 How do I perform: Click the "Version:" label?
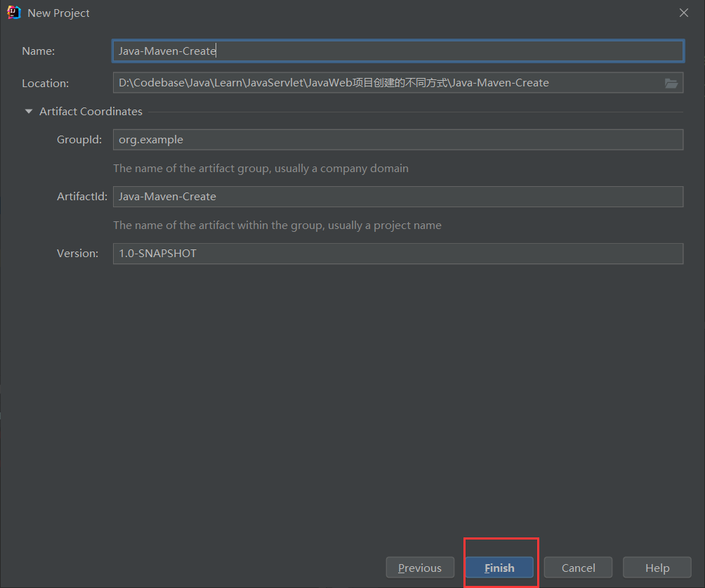[x=77, y=254]
